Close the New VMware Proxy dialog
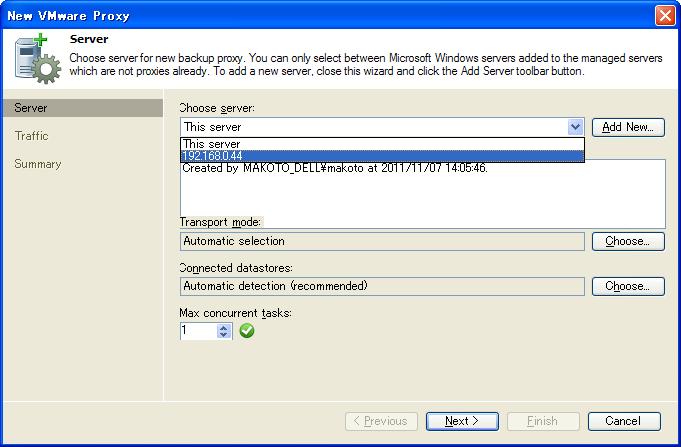This screenshot has width=681, height=447. (665, 16)
